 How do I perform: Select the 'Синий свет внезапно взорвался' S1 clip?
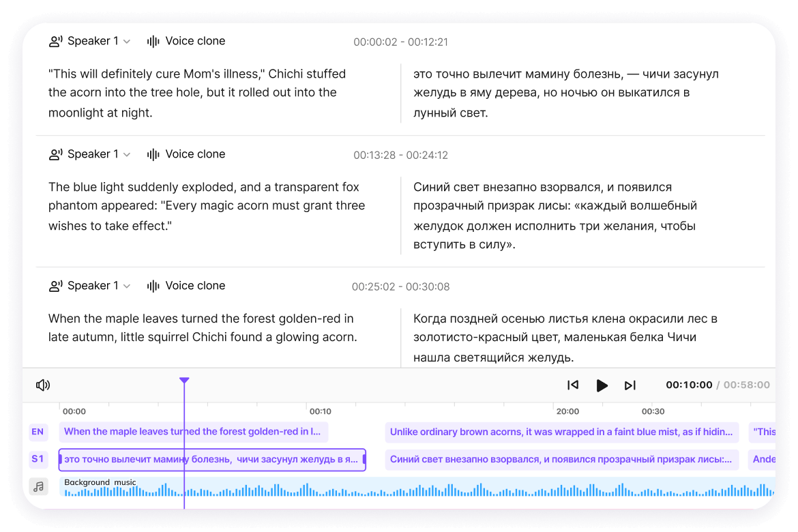(561, 460)
